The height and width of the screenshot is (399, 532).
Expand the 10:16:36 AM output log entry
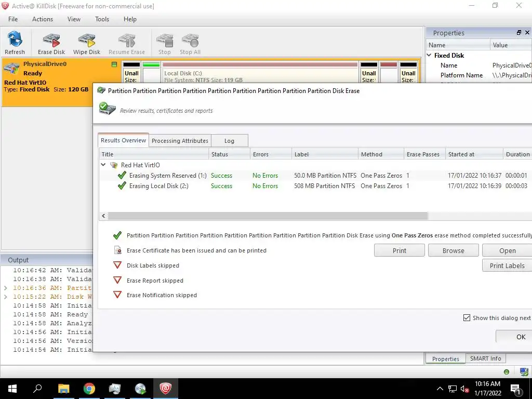click(x=5, y=288)
